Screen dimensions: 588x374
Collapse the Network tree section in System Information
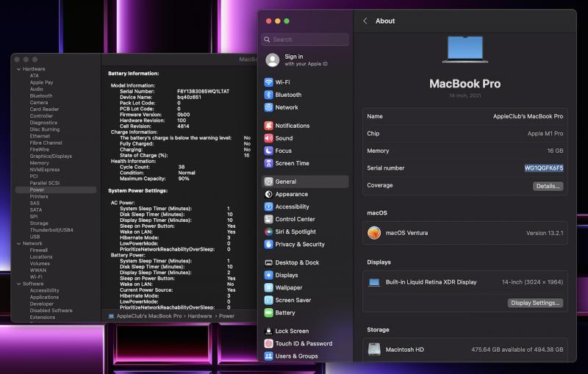[19, 244]
